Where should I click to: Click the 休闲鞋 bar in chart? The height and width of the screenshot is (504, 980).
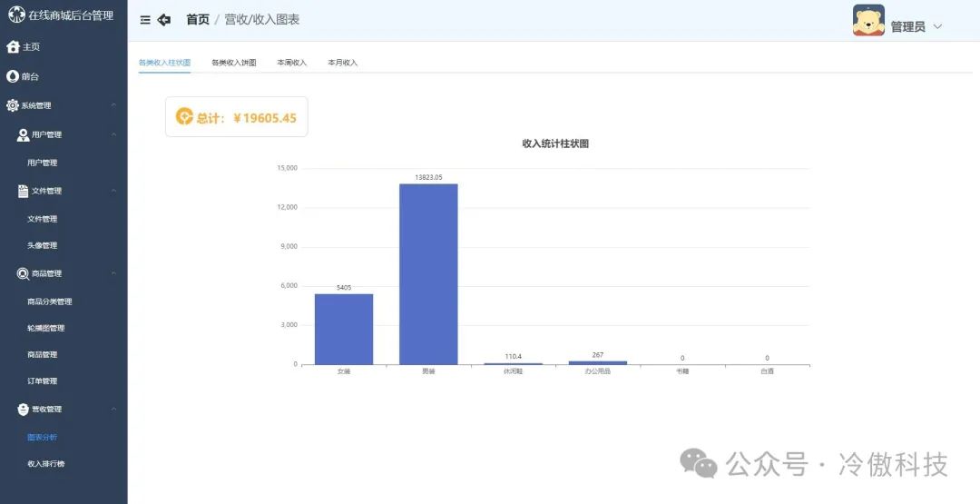click(x=513, y=364)
